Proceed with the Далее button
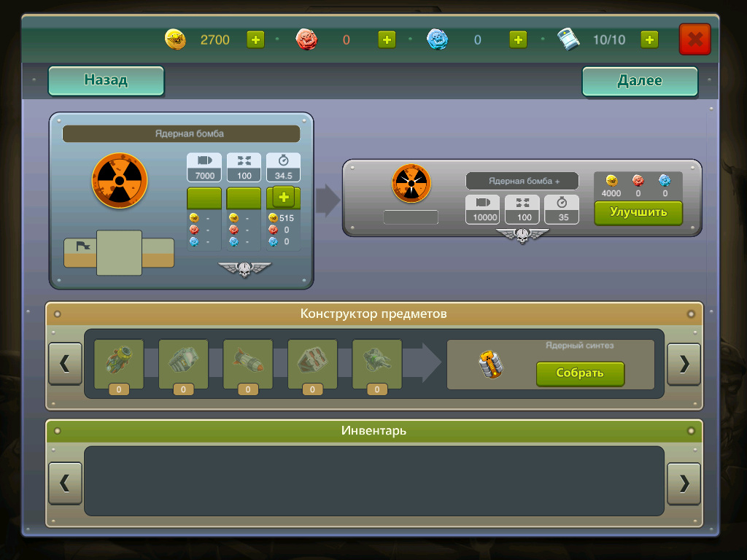 [x=640, y=81]
